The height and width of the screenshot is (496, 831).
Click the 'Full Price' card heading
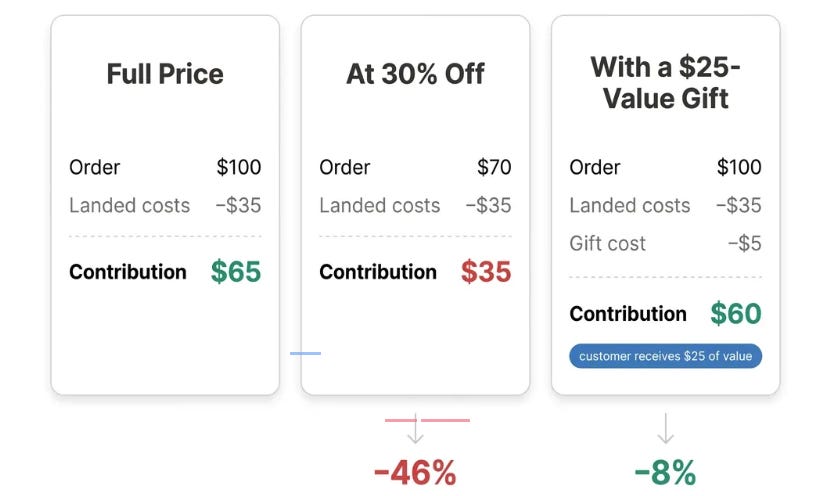pos(165,74)
